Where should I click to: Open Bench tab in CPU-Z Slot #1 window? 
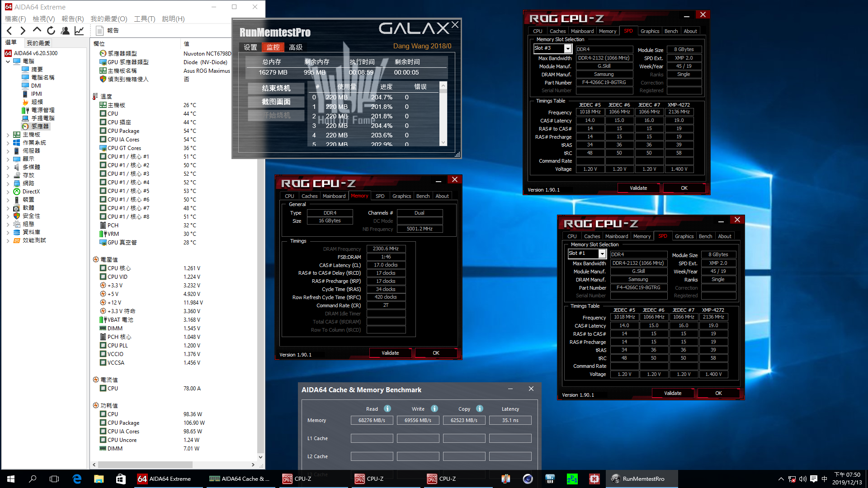[x=705, y=236]
